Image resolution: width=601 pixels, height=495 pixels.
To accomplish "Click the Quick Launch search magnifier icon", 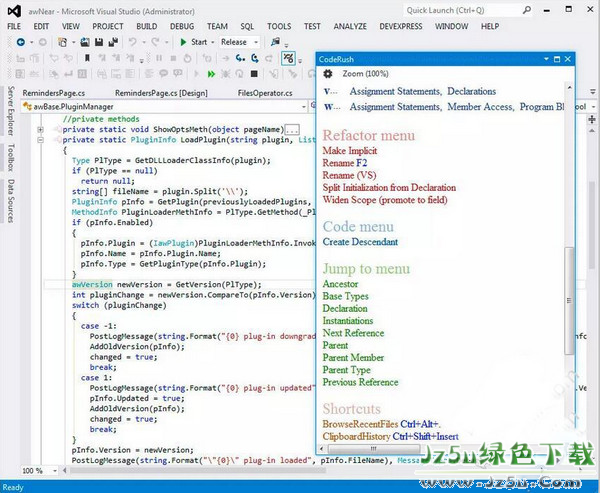I will [x=527, y=10].
